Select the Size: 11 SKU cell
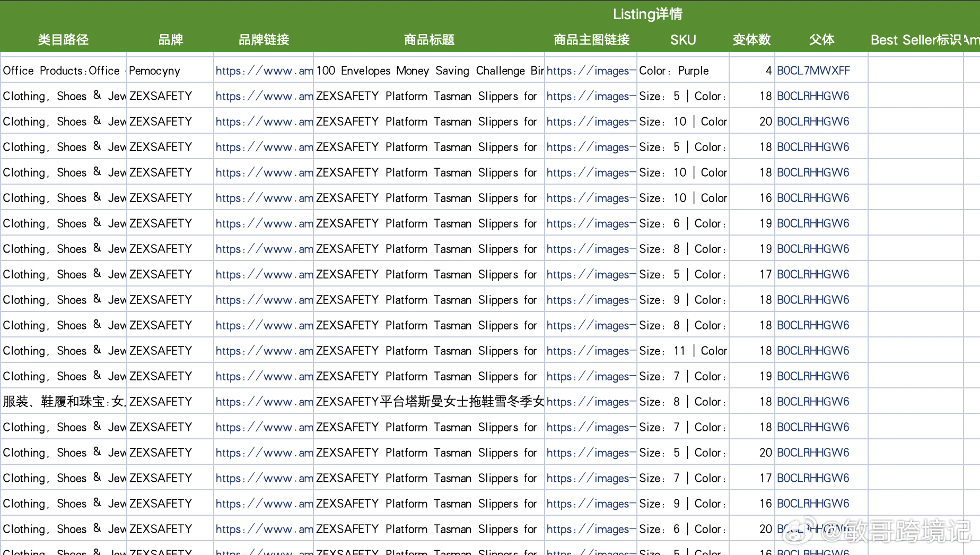This screenshot has height=555, width=980. [683, 351]
